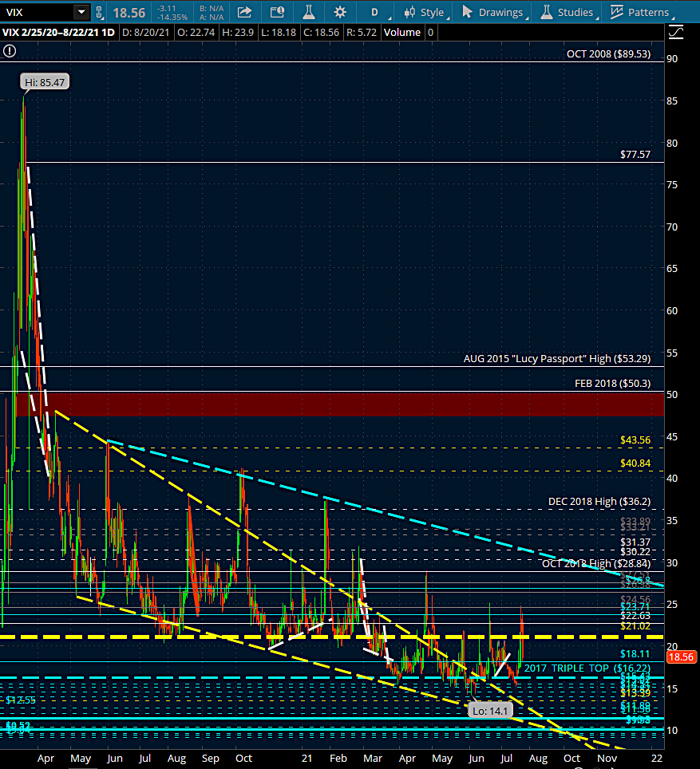This screenshot has width=700, height=769.
Task: Open the flask icon next to settings gear
Action: point(308,12)
